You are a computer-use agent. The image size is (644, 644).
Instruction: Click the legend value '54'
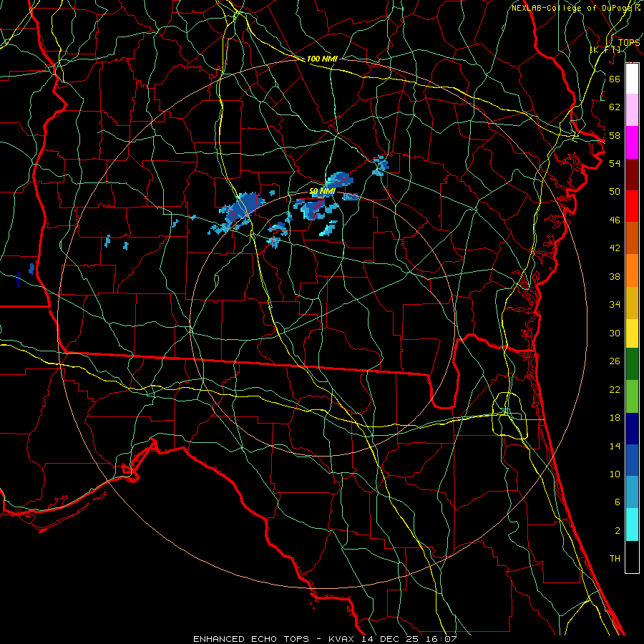pyautogui.click(x=615, y=163)
